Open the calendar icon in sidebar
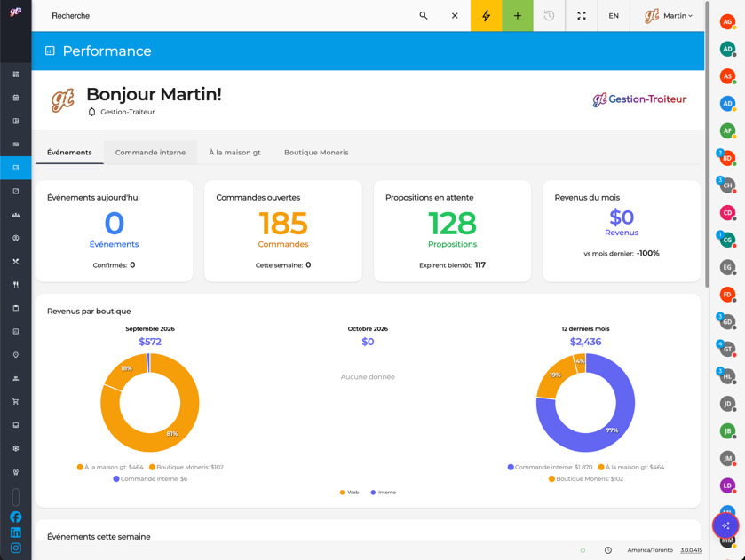Image resolution: width=745 pixels, height=560 pixels. click(16, 98)
